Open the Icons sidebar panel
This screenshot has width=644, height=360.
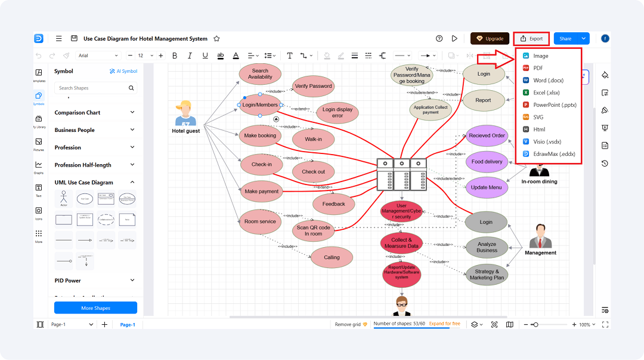[x=39, y=213]
